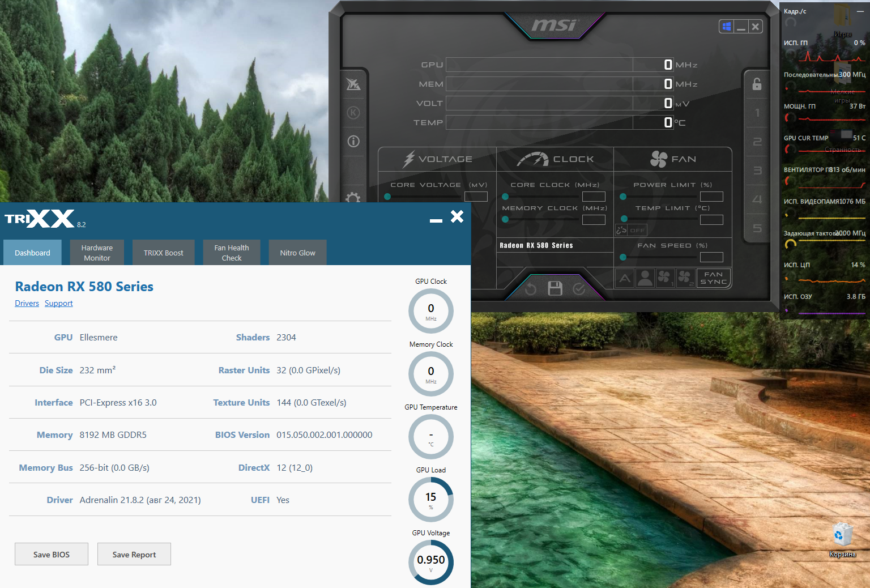Screen dimensions: 870x588
Task: Launch Kombustor with the K icon
Action: pos(353,113)
